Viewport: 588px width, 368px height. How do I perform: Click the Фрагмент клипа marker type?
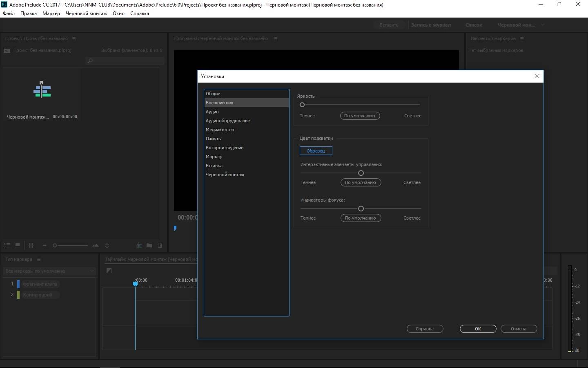pyautogui.click(x=40, y=284)
